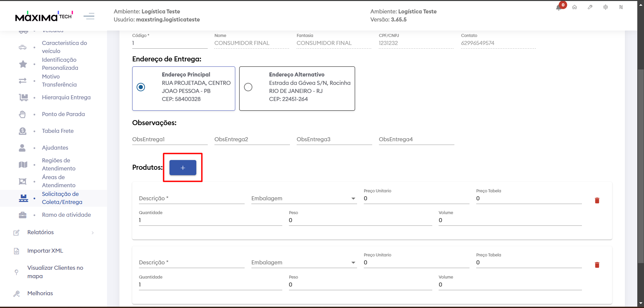This screenshot has height=308, width=644.
Task: Add a new product with plus button
Action: coord(183,168)
